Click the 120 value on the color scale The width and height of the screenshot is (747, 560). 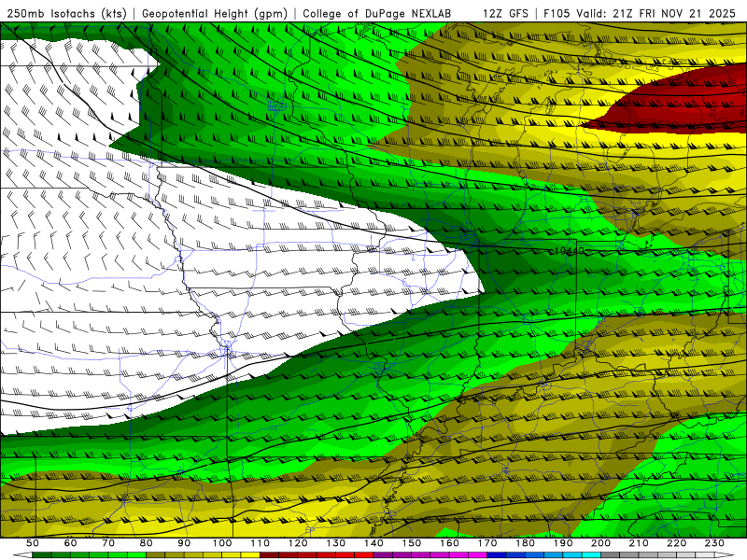point(298,543)
